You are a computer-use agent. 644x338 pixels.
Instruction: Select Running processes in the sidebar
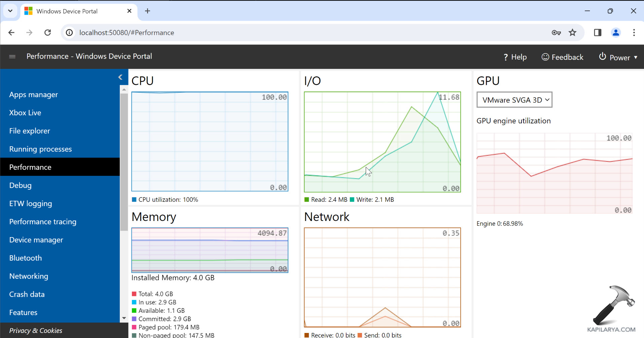tap(40, 149)
